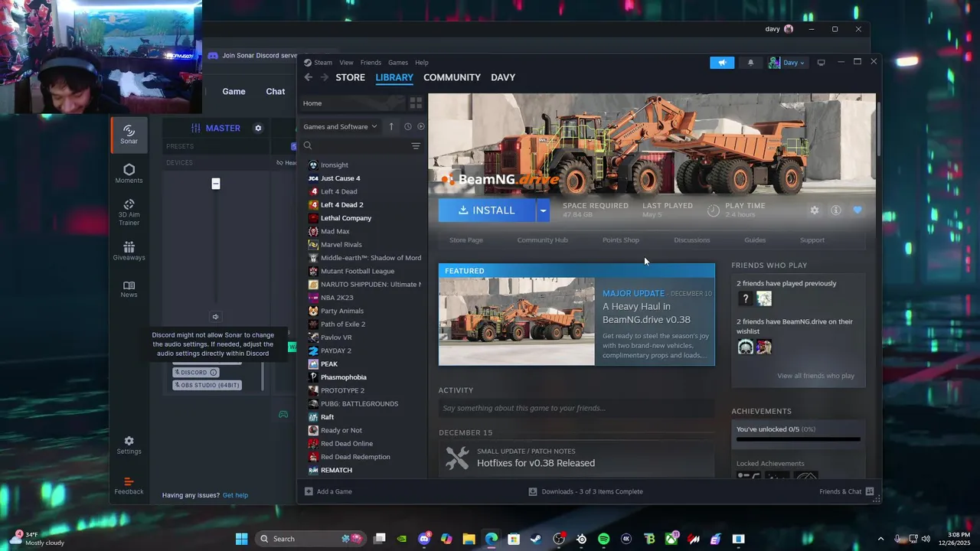
Task: Open Moments in the Sonar sidebar
Action: 129,174
